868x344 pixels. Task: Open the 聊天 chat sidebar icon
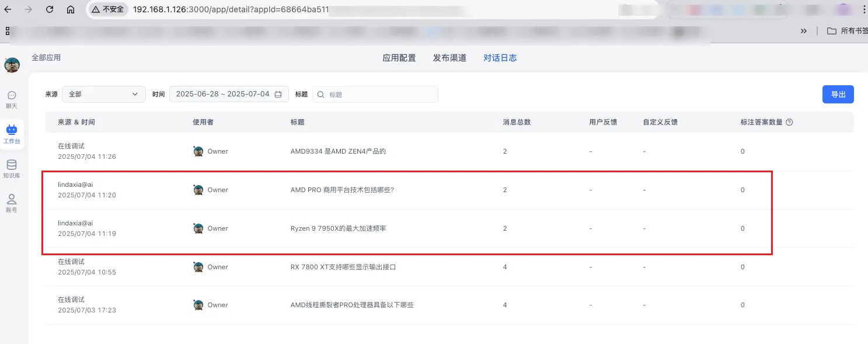[x=12, y=99]
